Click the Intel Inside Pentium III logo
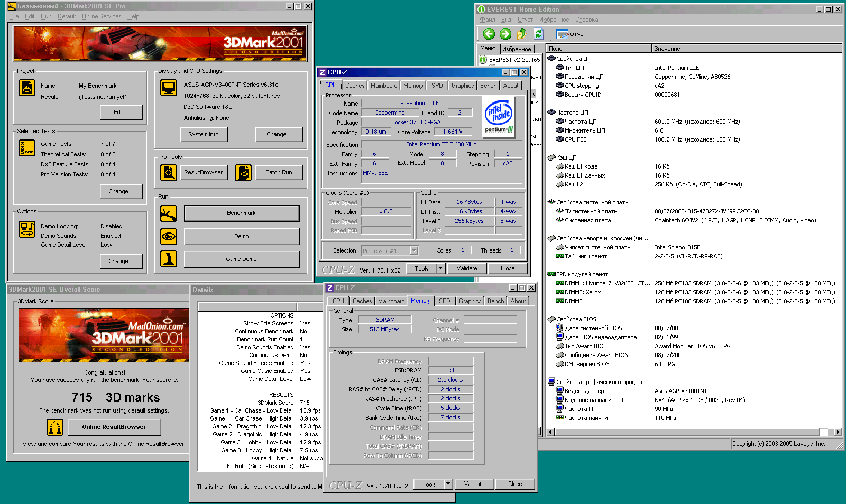846x504 pixels. (499, 117)
